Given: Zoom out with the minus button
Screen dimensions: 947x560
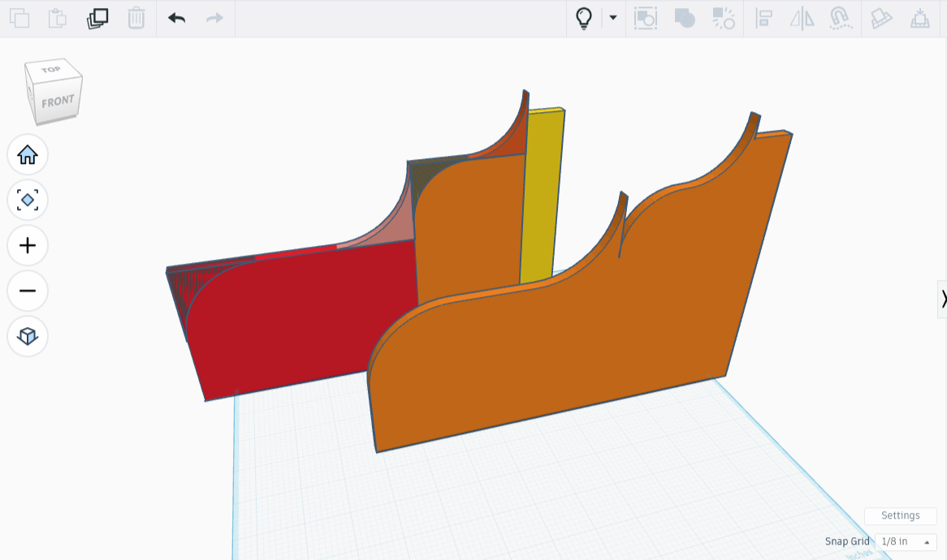Looking at the screenshot, I should [x=28, y=291].
